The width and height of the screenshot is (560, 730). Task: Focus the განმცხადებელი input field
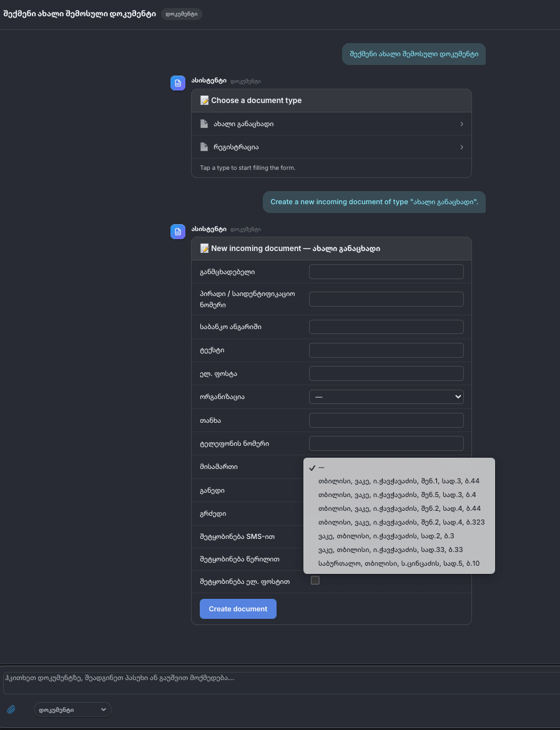tap(386, 272)
